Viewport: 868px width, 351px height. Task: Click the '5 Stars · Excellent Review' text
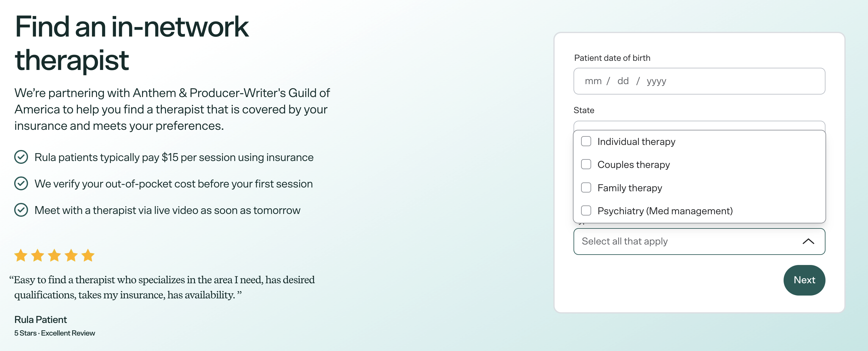54,333
